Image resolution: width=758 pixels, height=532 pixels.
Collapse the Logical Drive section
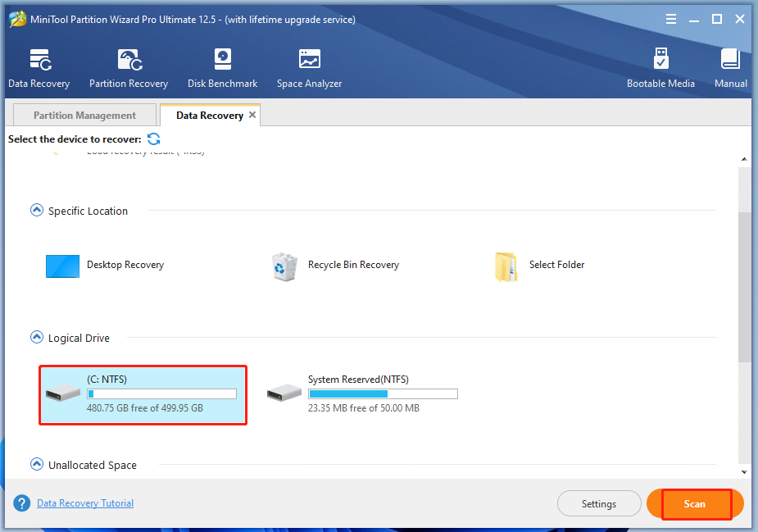pyautogui.click(x=37, y=337)
